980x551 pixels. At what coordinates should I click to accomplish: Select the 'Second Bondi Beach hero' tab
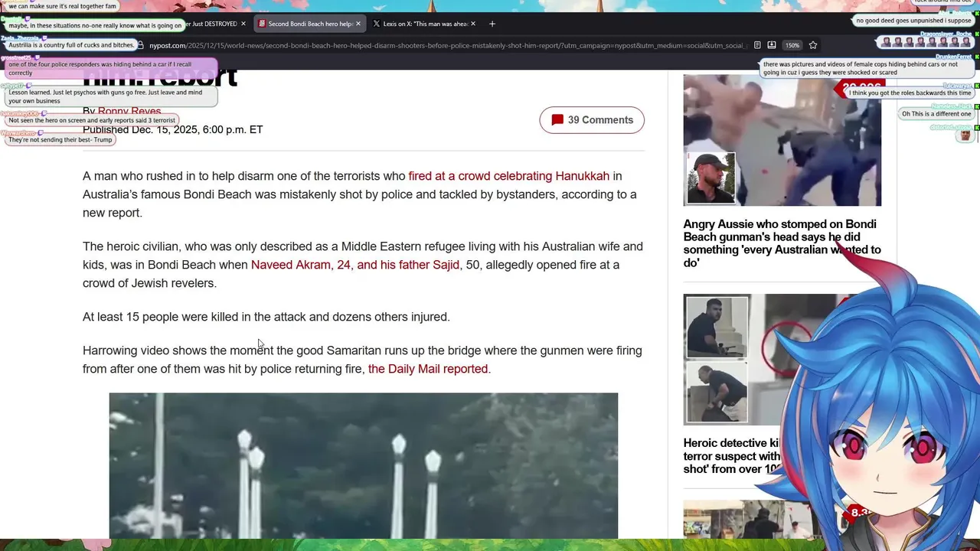pyautogui.click(x=309, y=24)
